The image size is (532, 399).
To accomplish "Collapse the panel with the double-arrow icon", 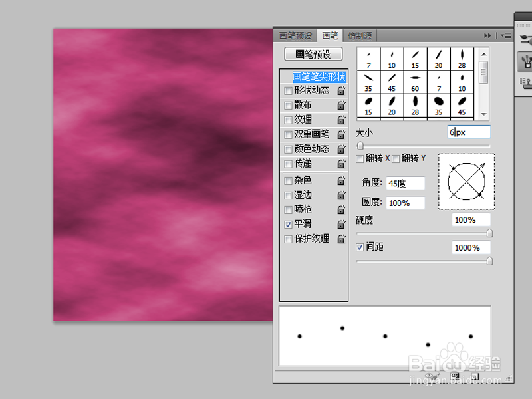I will (x=487, y=35).
